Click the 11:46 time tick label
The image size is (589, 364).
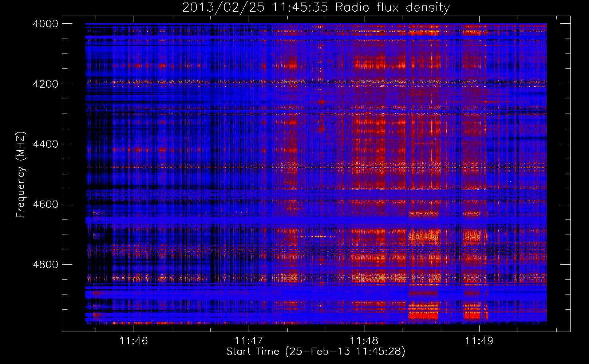point(134,341)
